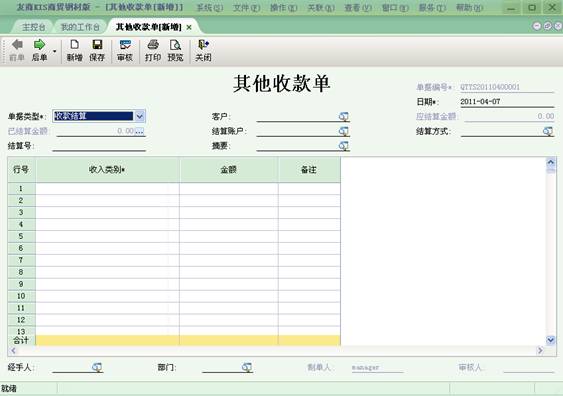
Task: Open the 系统 menu
Action: point(210,7)
